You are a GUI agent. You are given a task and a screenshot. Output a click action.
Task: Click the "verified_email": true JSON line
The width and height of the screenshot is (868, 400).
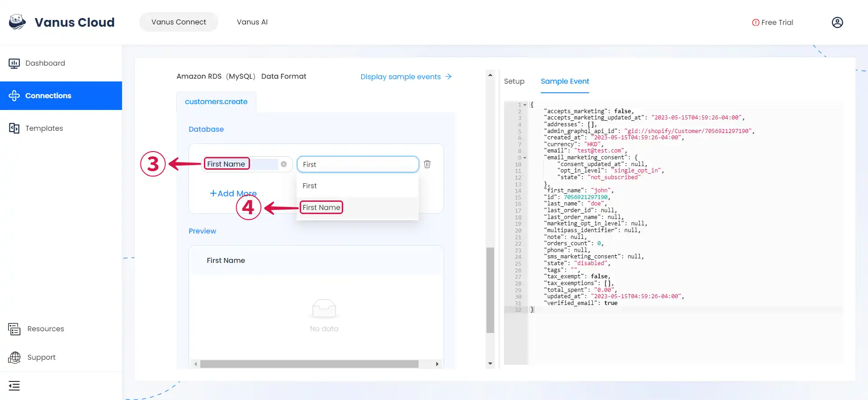(580, 303)
